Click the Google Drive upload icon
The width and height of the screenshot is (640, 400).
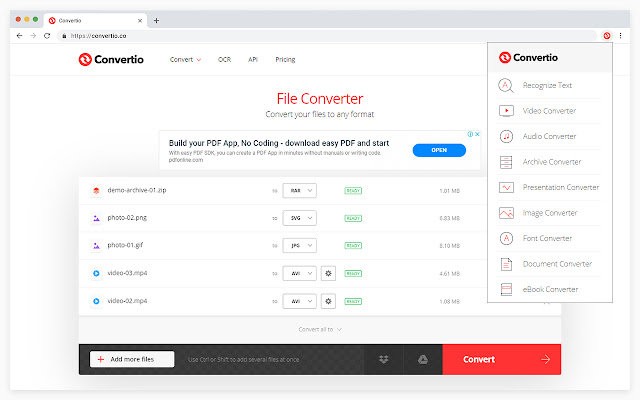pos(423,360)
